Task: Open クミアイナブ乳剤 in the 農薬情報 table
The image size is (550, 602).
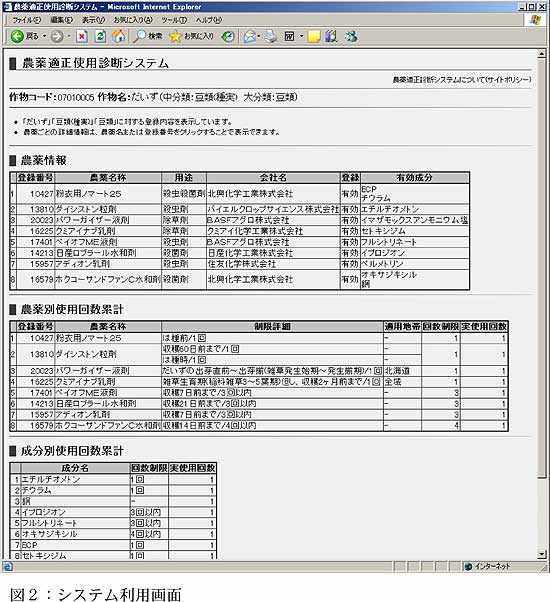Action: (85, 231)
